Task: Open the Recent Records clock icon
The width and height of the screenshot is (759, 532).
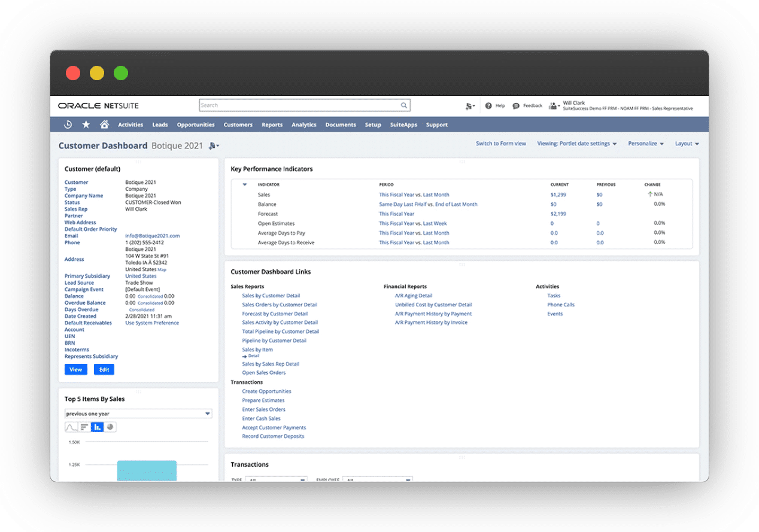Action: coord(68,124)
